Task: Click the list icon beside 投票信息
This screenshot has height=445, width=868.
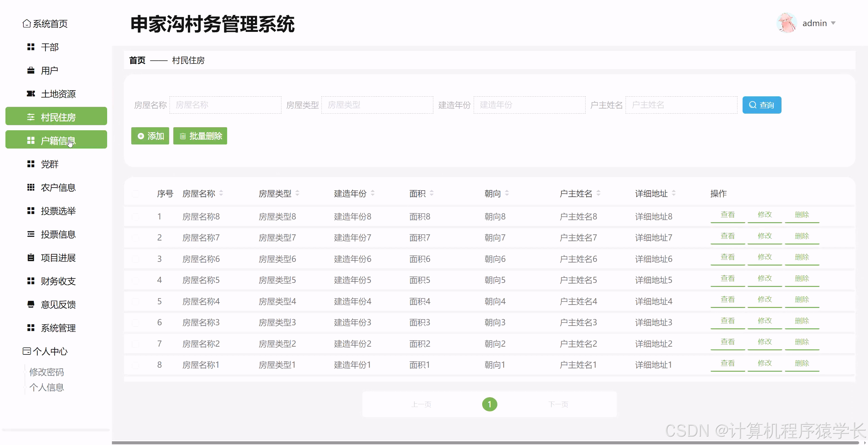Action: coord(31,234)
